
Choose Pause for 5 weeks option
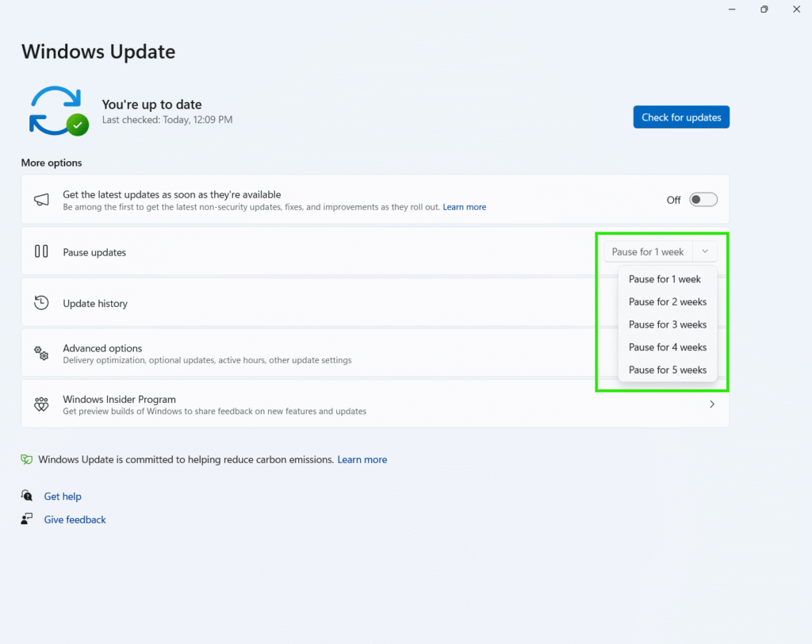[x=667, y=370]
